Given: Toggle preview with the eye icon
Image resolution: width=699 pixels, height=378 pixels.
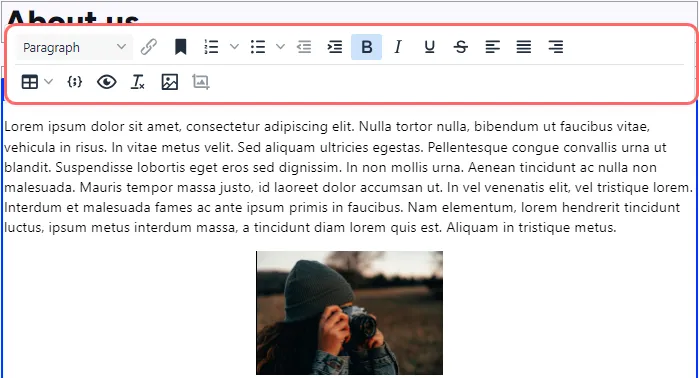Looking at the screenshot, I should (x=107, y=82).
